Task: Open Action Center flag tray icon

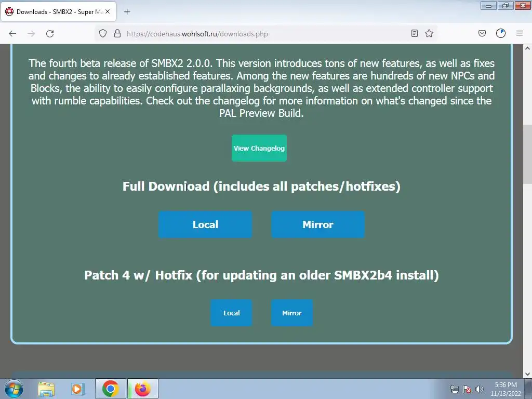Action: (x=467, y=389)
